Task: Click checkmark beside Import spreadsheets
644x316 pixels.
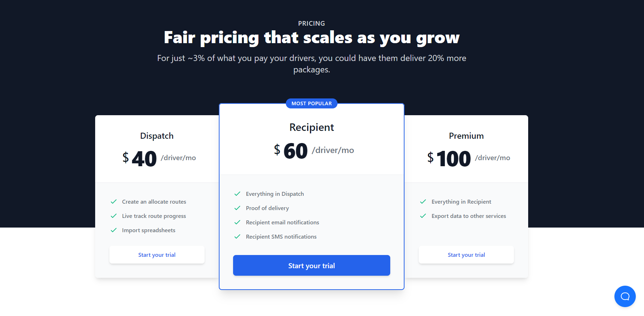Action: click(x=114, y=230)
